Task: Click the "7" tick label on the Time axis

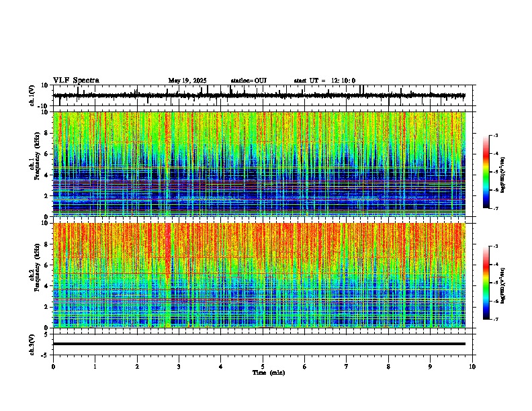Action: (347, 367)
